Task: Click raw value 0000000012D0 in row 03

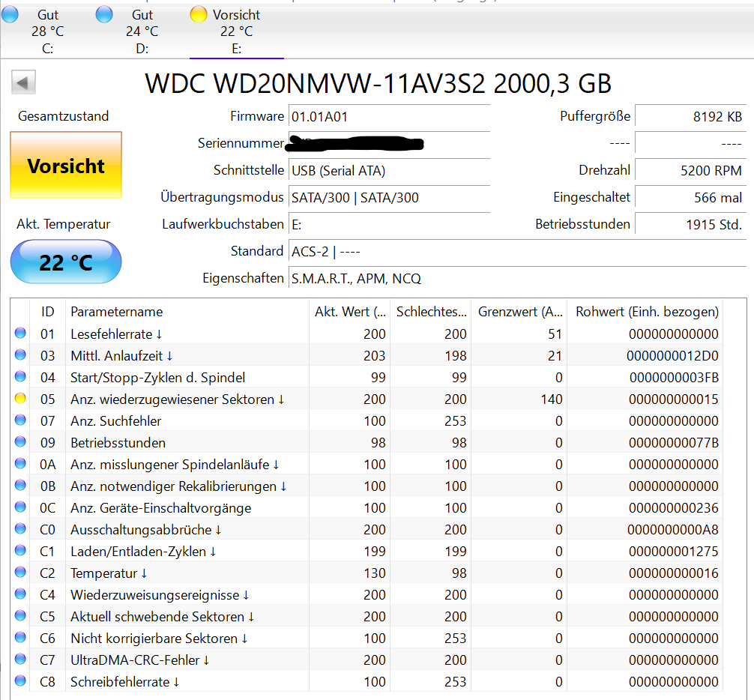Action: coord(672,356)
